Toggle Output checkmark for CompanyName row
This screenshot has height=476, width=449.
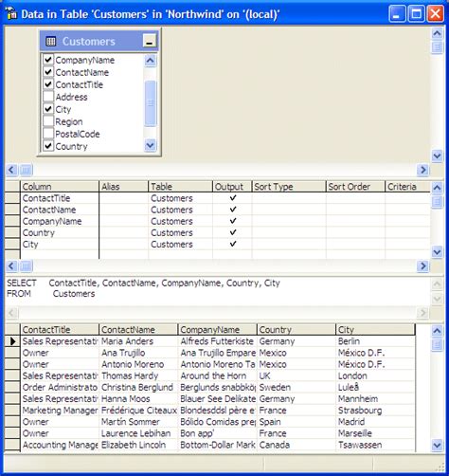tap(233, 221)
